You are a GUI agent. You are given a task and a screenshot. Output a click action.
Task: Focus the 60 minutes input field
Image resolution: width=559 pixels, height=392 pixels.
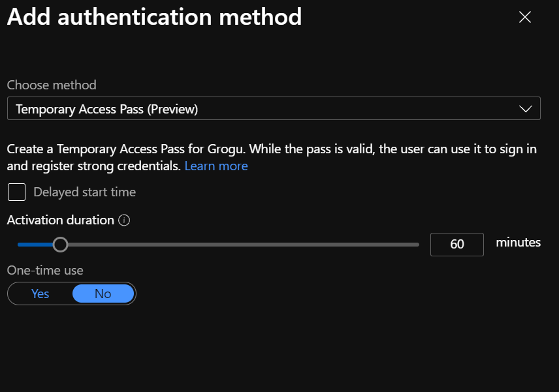click(x=457, y=245)
